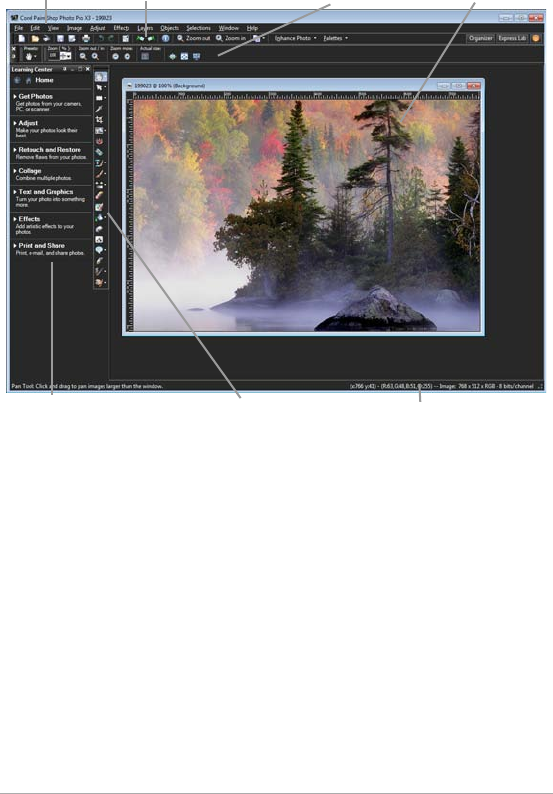This screenshot has height=794, width=553.
Task: Open the Objects menu
Action: click(x=170, y=28)
